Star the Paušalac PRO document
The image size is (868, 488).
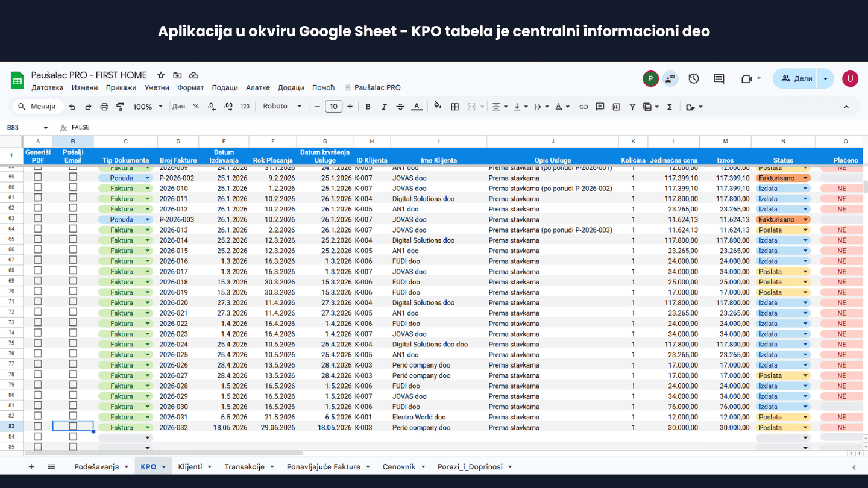coord(161,75)
